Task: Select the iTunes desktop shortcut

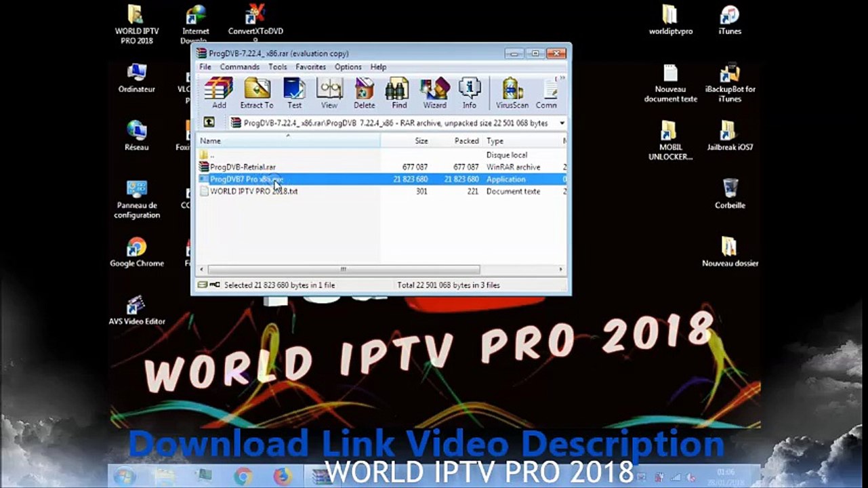Action: click(x=730, y=20)
